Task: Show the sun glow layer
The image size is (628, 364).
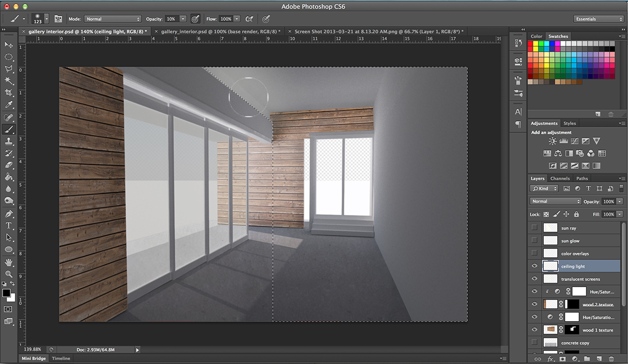Action: pos(534,240)
